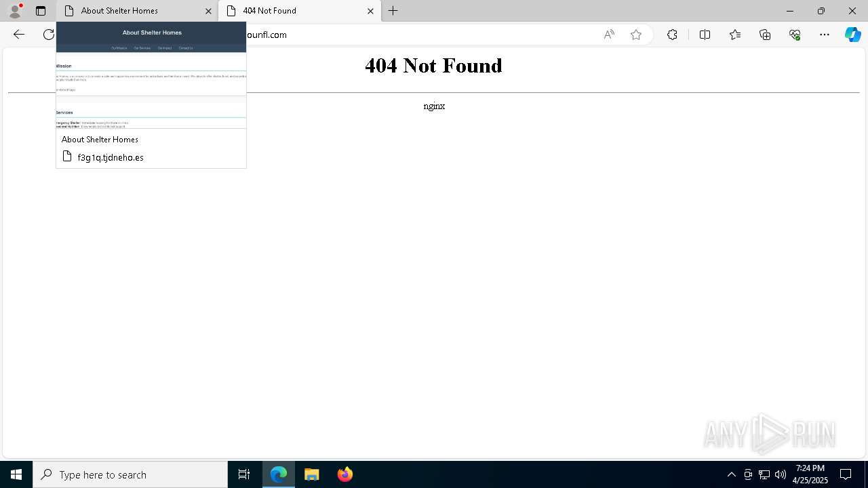
Task: Open a new tab with plus button
Action: click(393, 11)
